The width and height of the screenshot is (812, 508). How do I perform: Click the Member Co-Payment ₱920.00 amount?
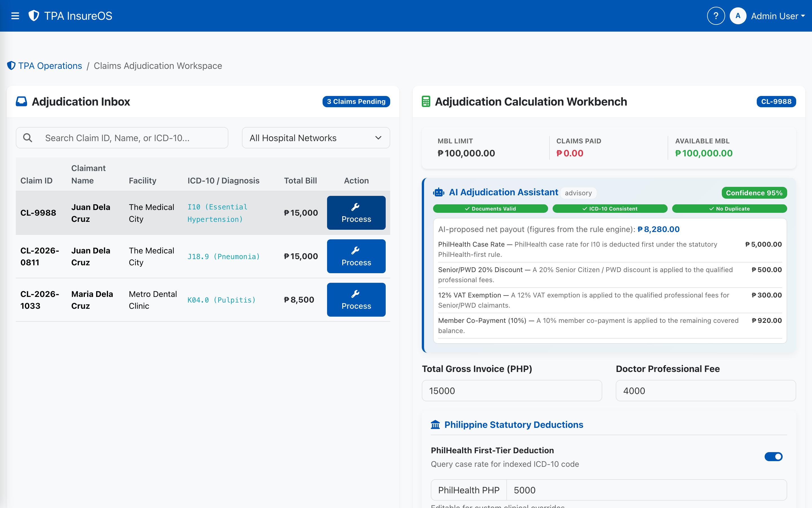[767, 320]
